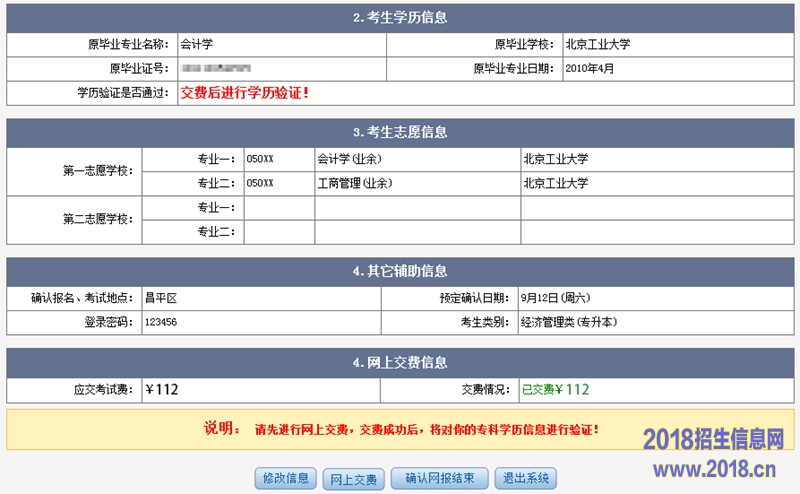Click the 2018招生信息网 watermark text
This screenshot has width=800, height=494.
pos(713,439)
